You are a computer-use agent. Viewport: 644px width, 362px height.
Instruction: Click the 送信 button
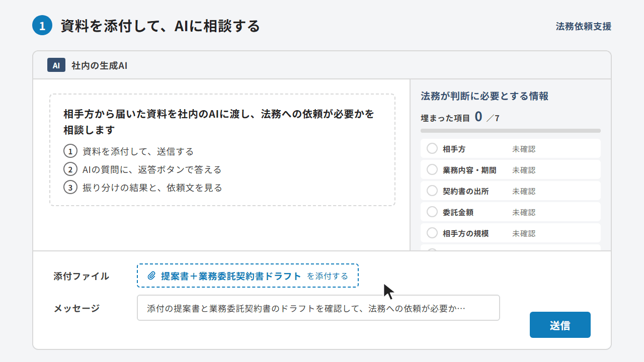560,325
